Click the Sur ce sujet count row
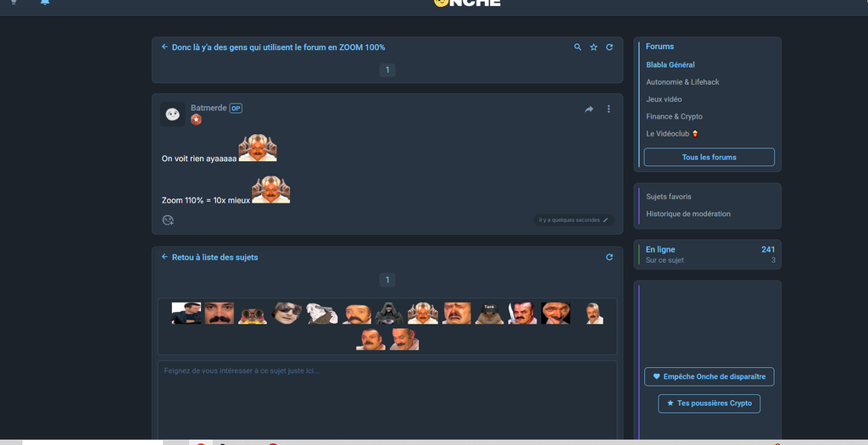The width and height of the screenshot is (868, 445). (710, 260)
